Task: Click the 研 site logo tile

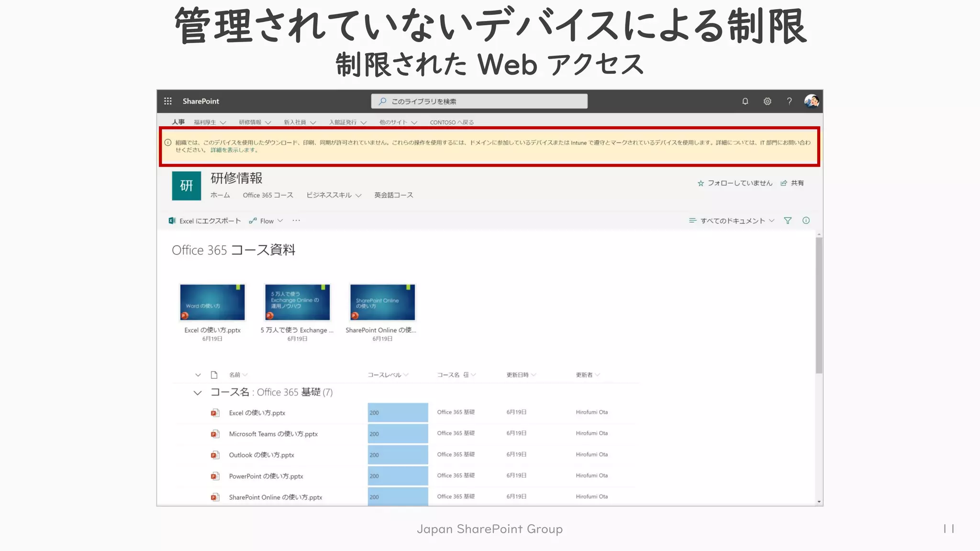Action: tap(187, 186)
